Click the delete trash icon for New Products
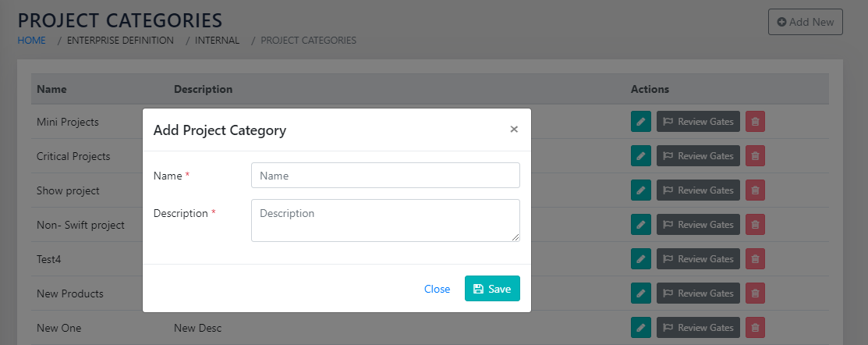This screenshot has height=345, width=868. (755, 293)
